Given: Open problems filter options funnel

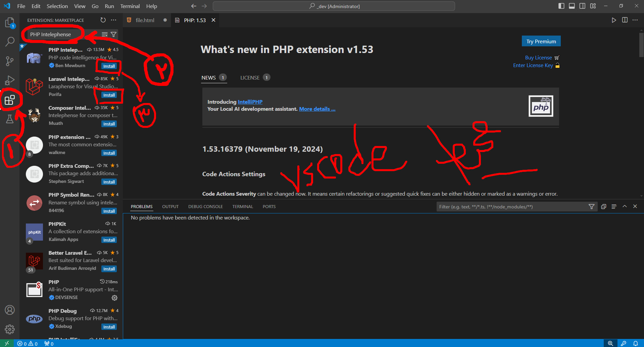Looking at the screenshot, I should click(x=592, y=207).
